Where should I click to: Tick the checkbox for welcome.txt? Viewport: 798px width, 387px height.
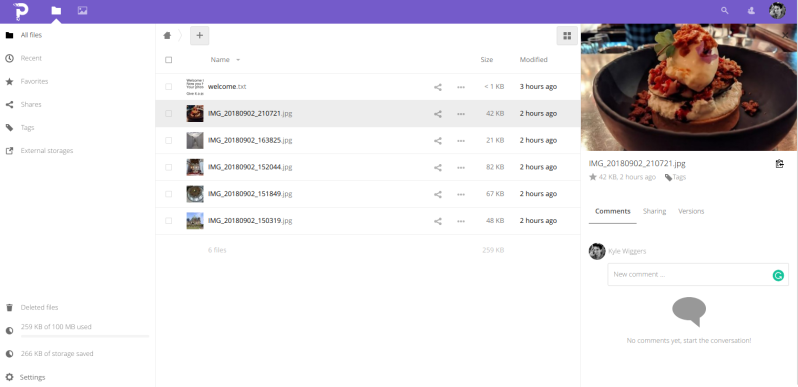(168, 87)
